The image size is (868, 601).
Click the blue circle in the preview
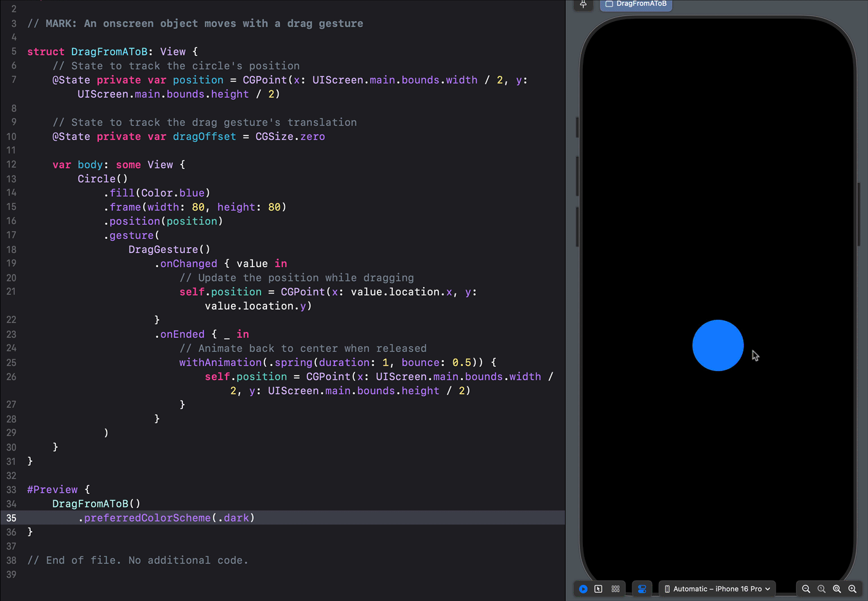point(718,345)
